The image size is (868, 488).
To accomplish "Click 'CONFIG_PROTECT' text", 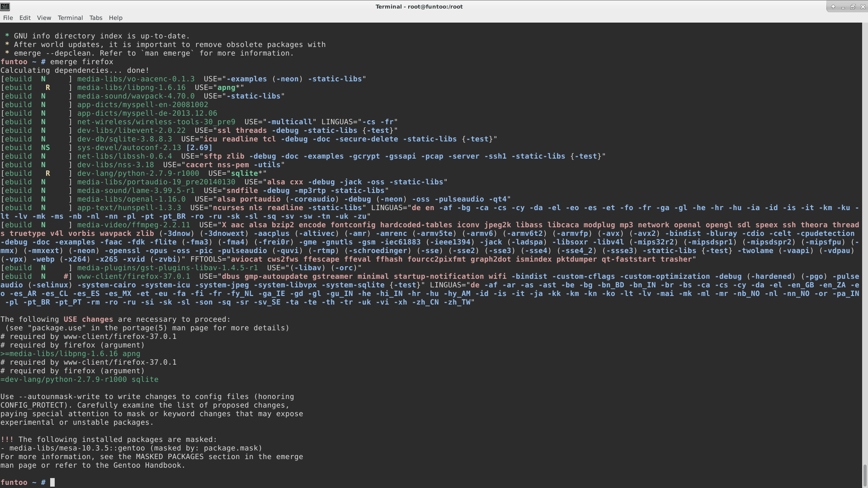I will (32, 405).
